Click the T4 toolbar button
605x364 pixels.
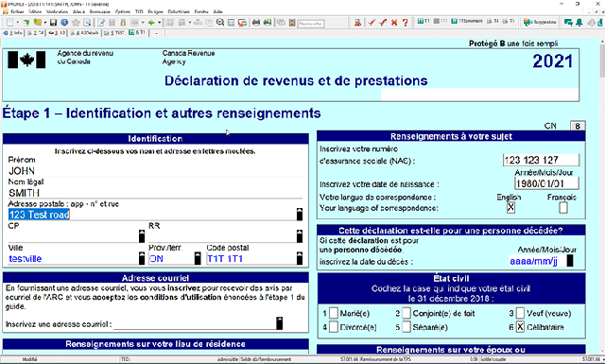(493, 21)
